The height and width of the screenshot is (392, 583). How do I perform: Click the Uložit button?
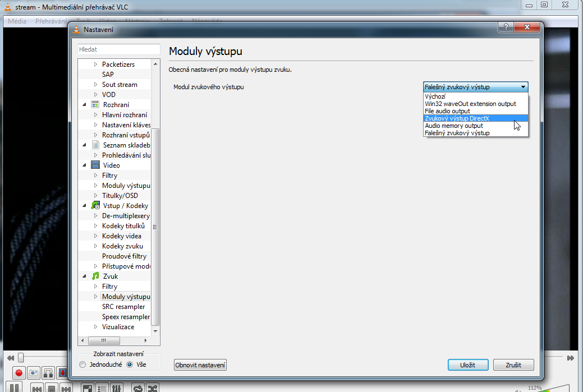(468, 365)
